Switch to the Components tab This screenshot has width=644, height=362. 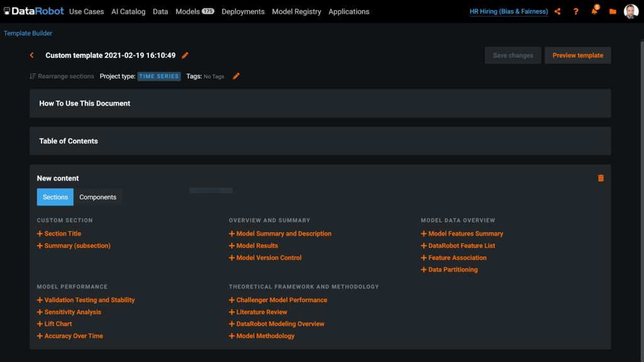click(x=97, y=197)
